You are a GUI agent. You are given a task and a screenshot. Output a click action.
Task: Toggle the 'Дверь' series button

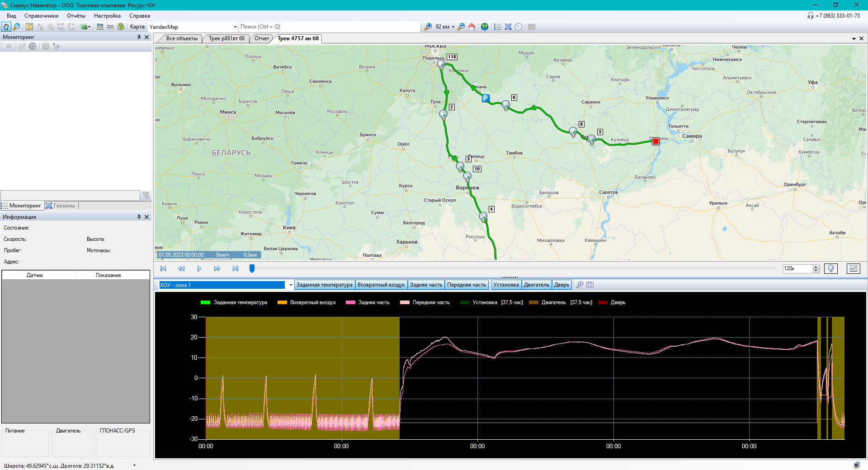pyautogui.click(x=561, y=285)
